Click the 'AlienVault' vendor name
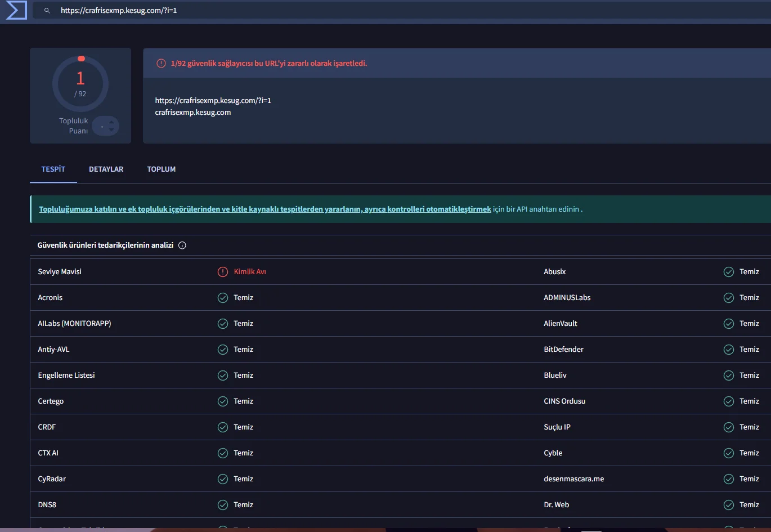Screen dimensions: 771x532 tap(561, 324)
